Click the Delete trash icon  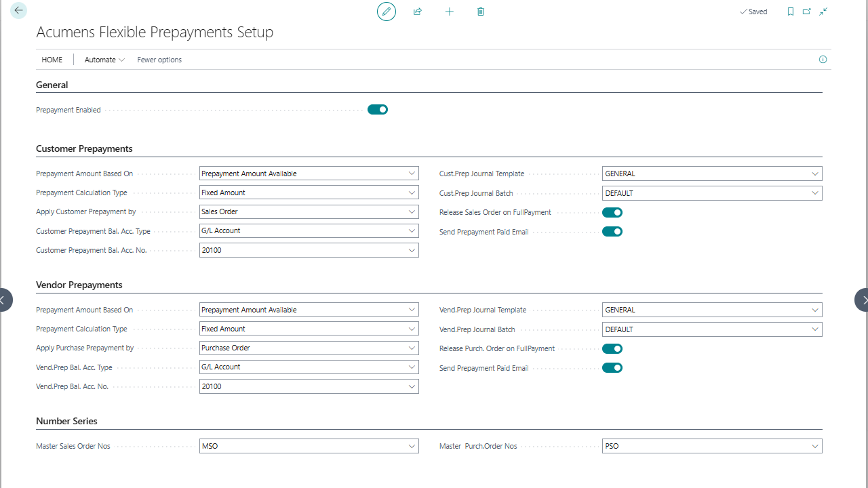(x=480, y=12)
